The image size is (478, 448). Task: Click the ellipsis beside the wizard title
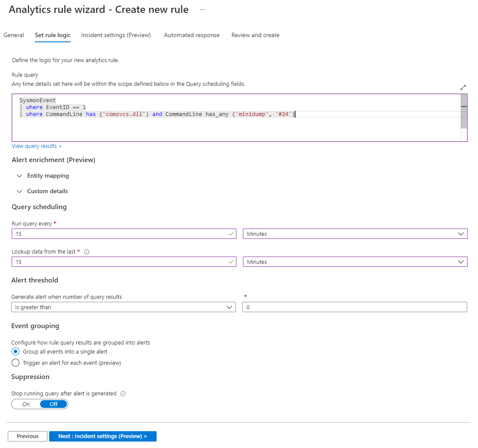202,9
